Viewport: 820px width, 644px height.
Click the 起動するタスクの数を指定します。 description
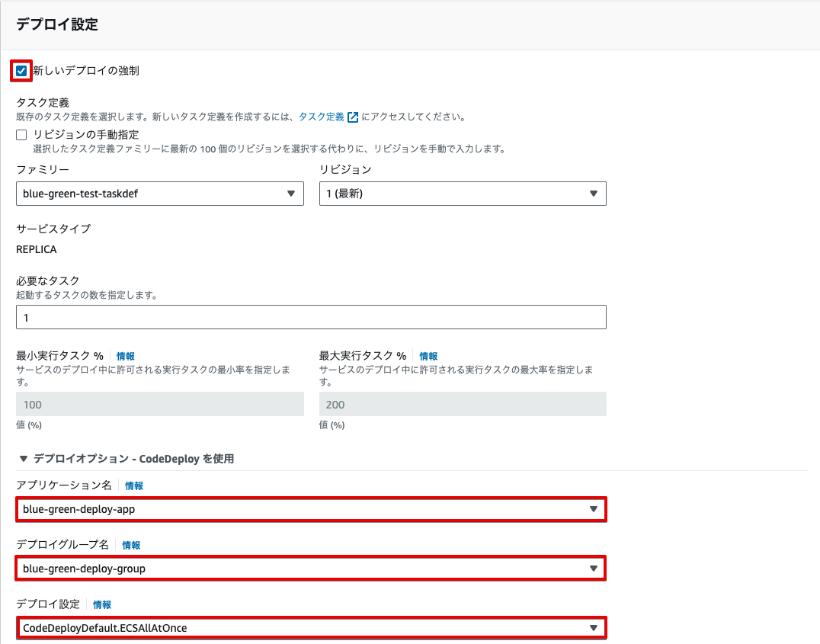pos(87,295)
